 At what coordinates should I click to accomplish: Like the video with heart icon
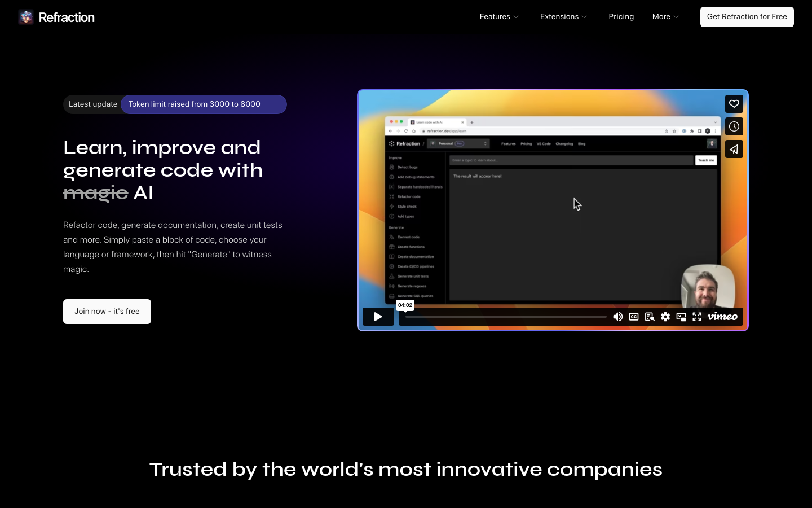pyautogui.click(x=734, y=104)
